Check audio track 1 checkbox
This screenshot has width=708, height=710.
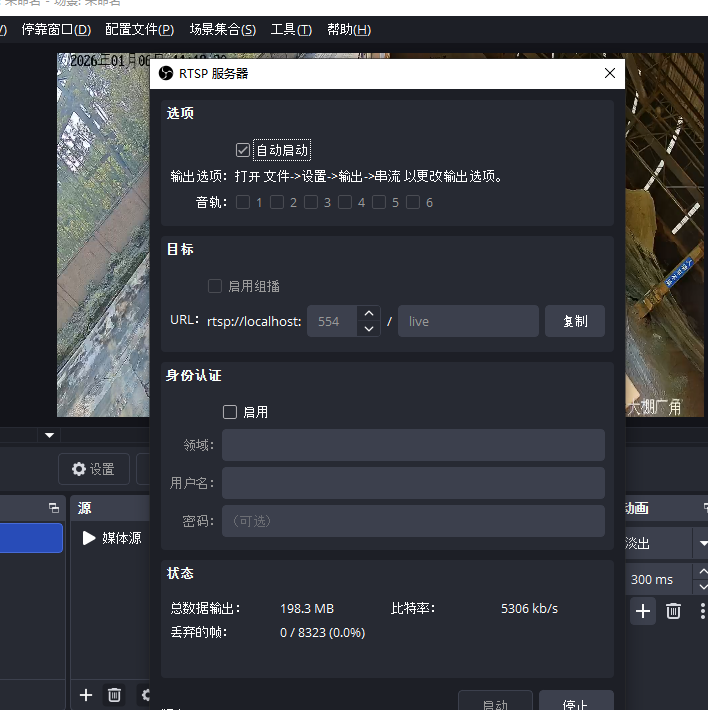(x=243, y=202)
